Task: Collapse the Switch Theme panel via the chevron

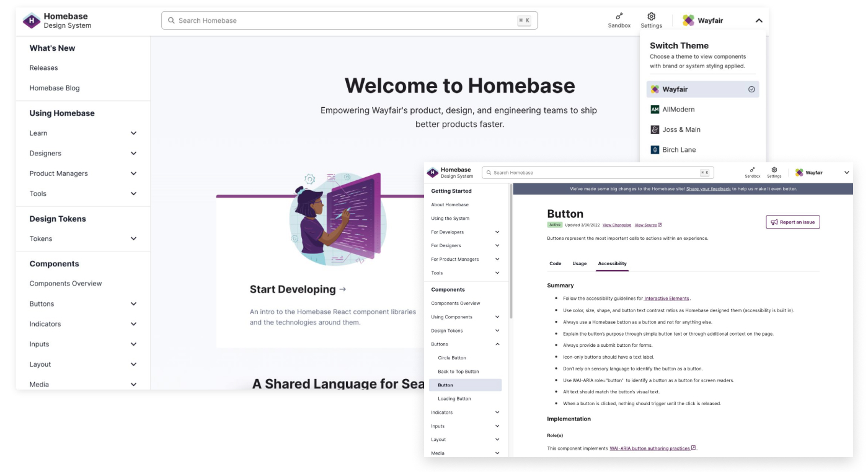Action: point(759,20)
